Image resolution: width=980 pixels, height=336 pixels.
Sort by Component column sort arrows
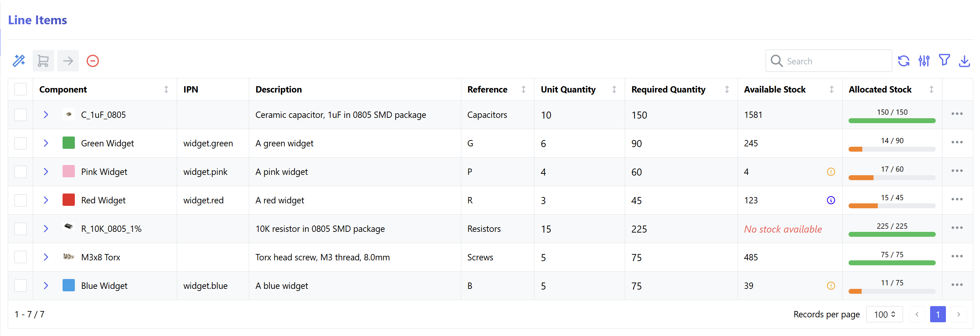point(166,89)
